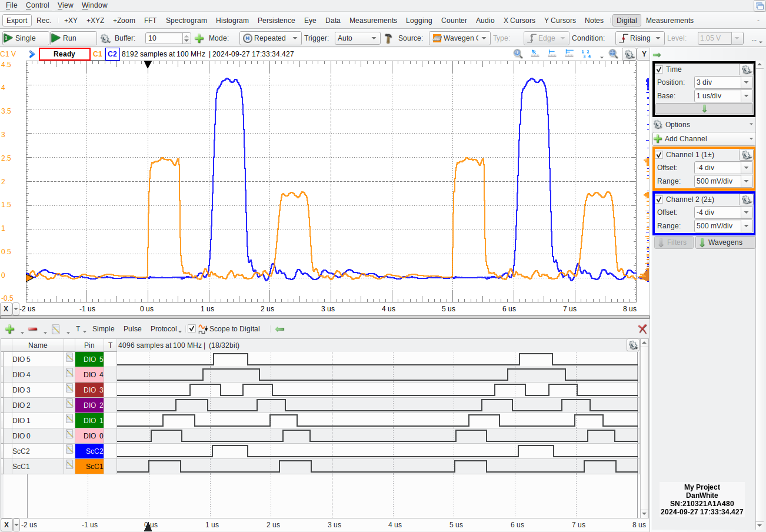Click green left arrow in digital toolbar
Viewport: 766px width, 532px height.
coord(280,329)
